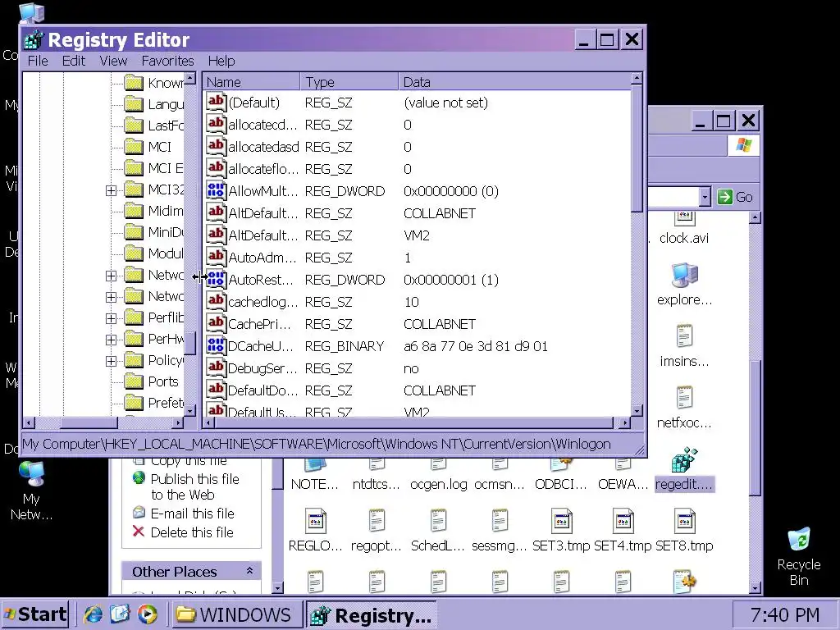Select the regedit... file icon
This screenshot has width=840, height=630.
(684, 460)
